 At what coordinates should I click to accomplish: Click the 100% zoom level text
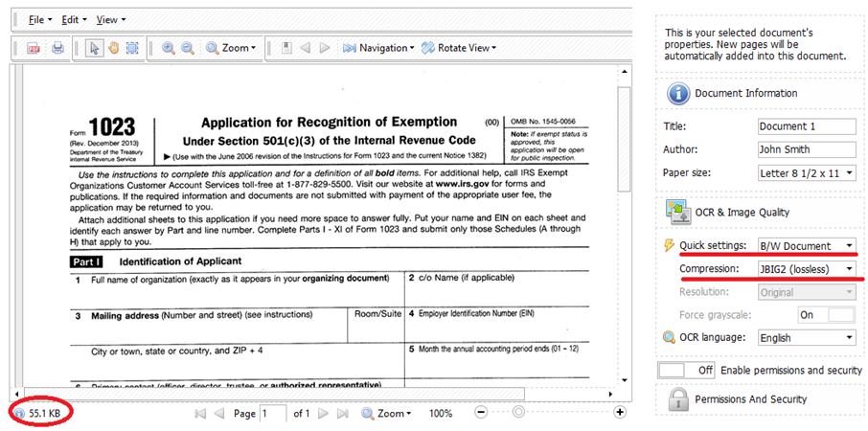[x=441, y=414]
